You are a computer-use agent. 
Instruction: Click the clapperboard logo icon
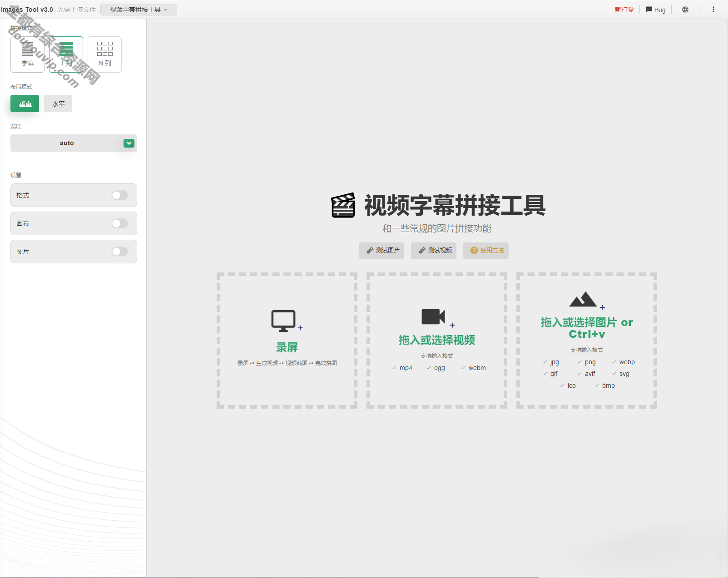[343, 205]
